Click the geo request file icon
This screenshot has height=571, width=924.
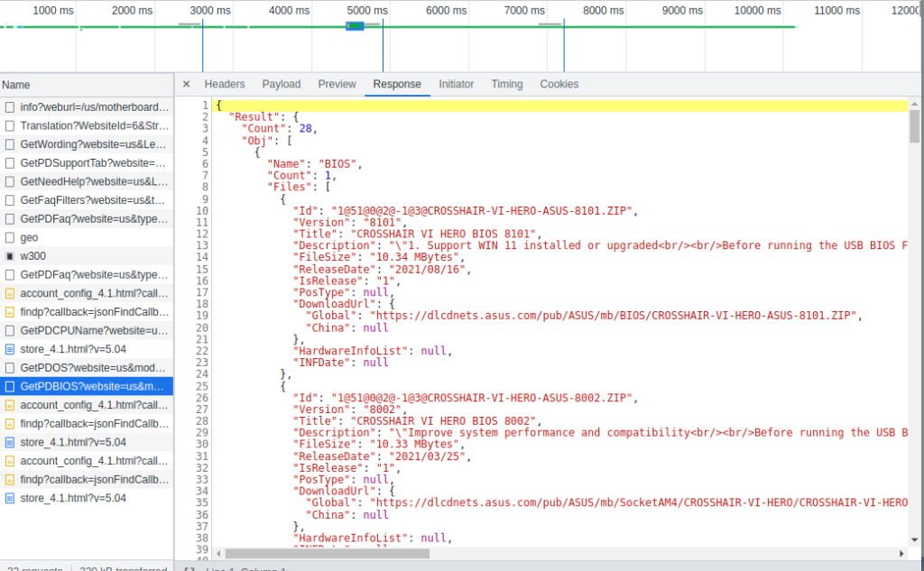(10, 237)
